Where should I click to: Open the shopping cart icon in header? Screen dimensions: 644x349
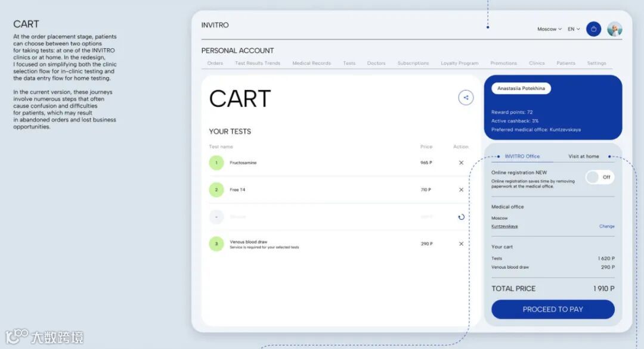[593, 29]
